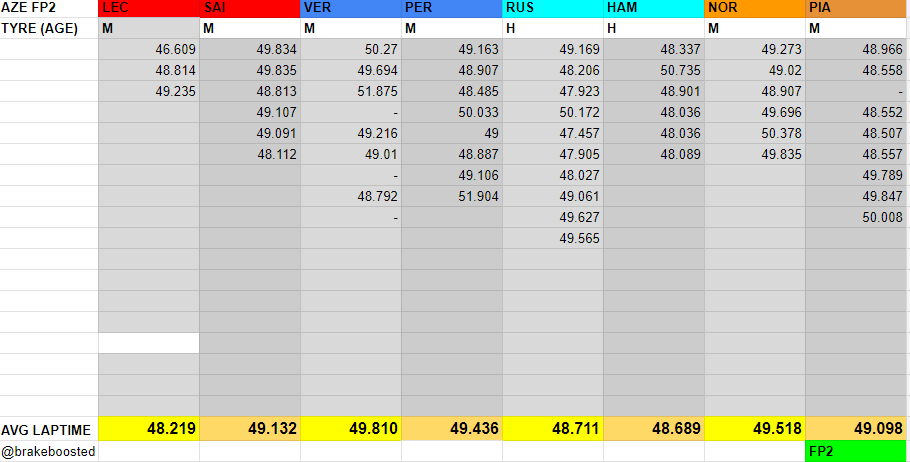
Task: Click RUS lap time 47.457
Action: point(553,133)
